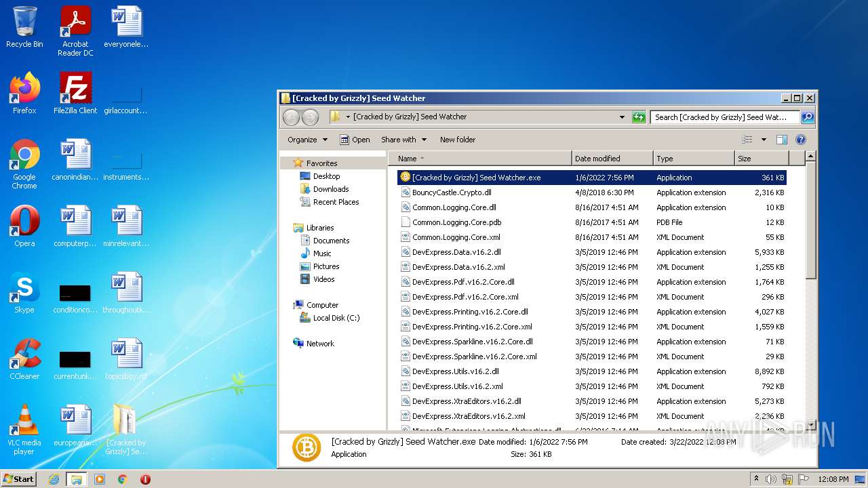Sort by Type column header
868x488 pixels.
click(x=694, y=159)
